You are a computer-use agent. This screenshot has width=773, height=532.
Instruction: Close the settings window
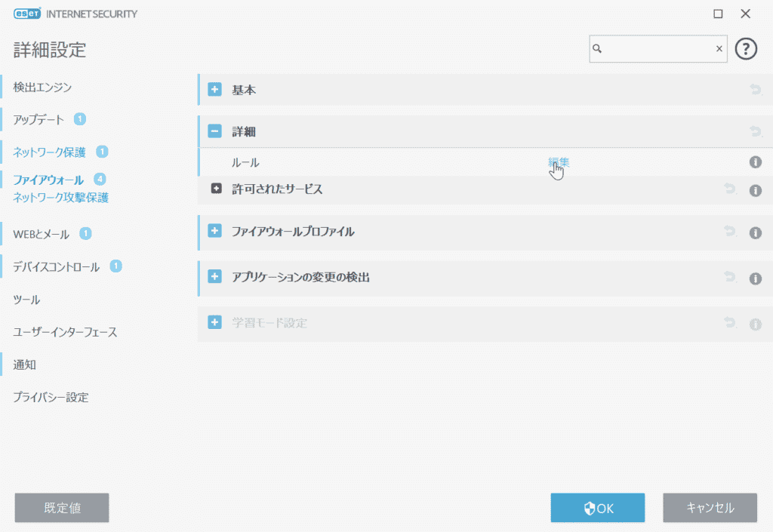745,14
